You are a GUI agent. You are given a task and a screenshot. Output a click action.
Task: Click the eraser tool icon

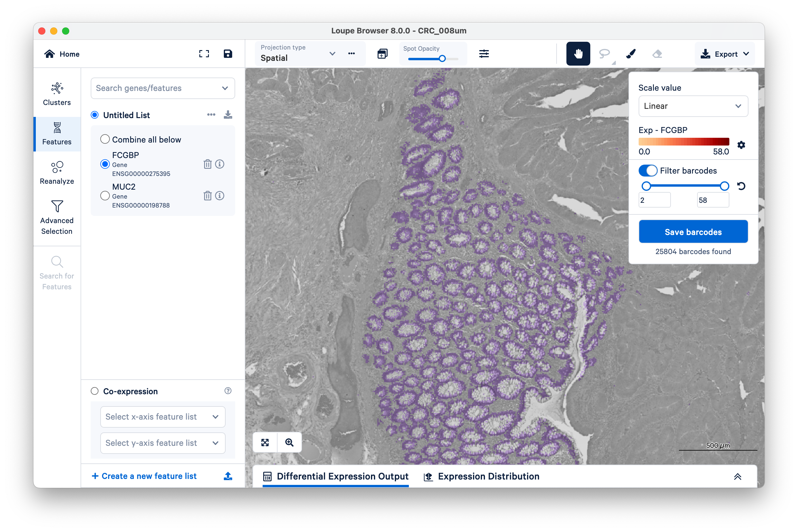coord(657,54)
